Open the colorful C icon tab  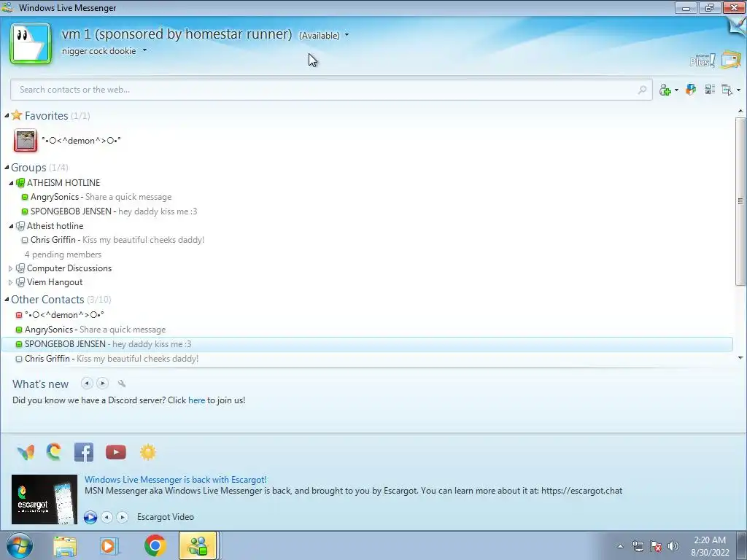pos(54,451)
